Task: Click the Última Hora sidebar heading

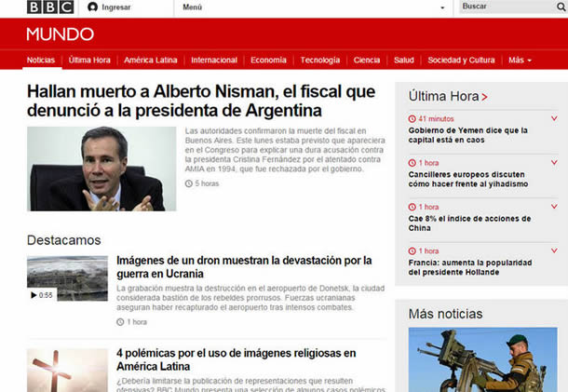Action: click(x=444, y=96)
